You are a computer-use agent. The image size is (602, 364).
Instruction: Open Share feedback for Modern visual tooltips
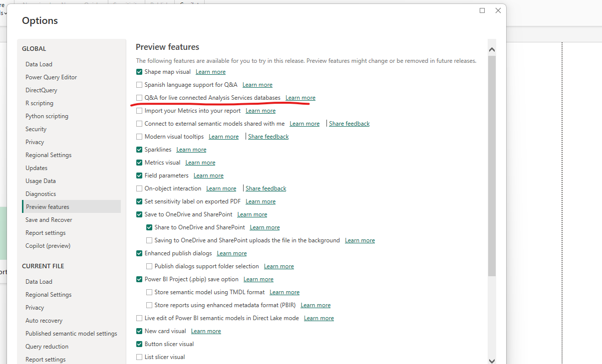tap(269, 137)
